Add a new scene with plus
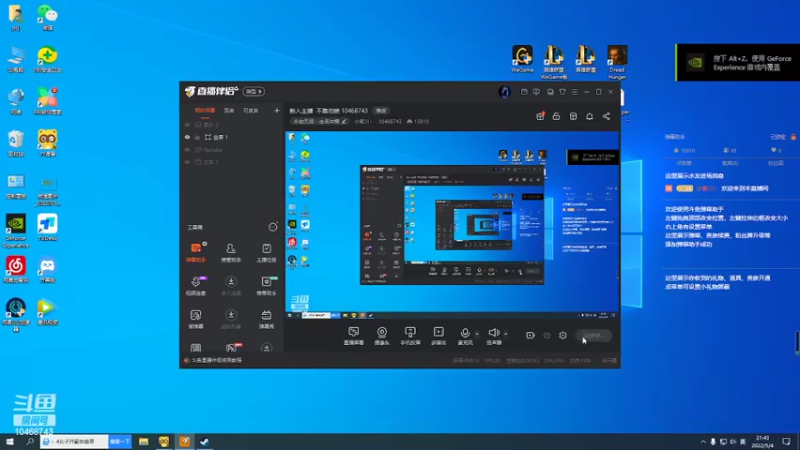 [277, 110]
